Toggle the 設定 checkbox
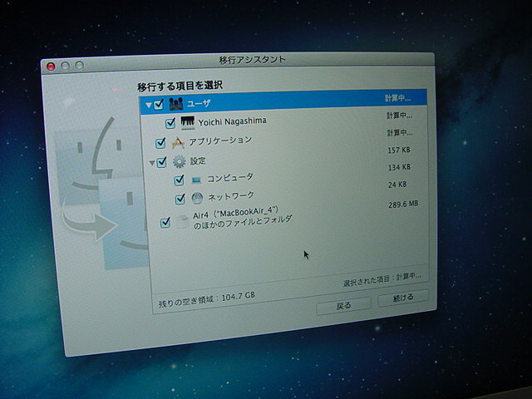Screen dimensions: 532x399 (162, 162)
